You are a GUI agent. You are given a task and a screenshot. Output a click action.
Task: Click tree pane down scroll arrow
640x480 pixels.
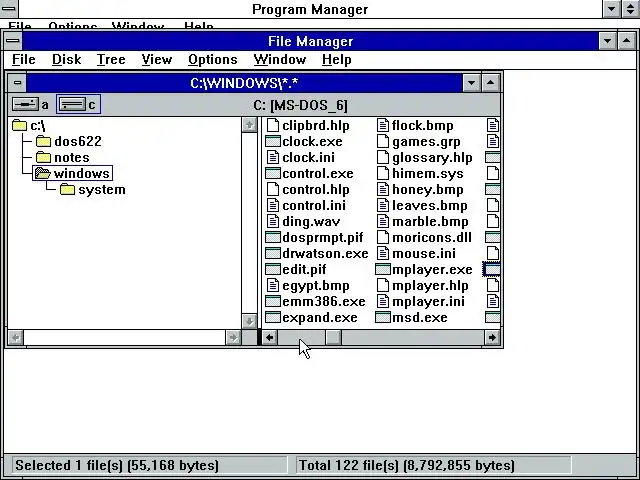(249, 321)
